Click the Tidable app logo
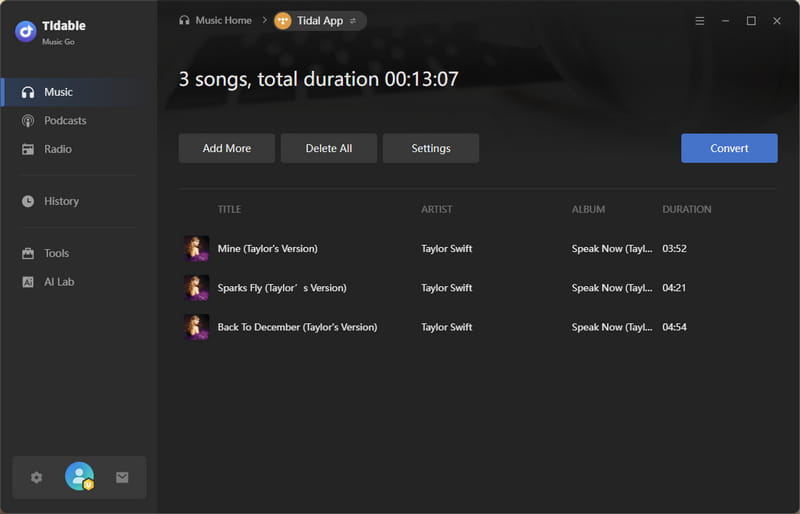The width and height of the screenshot is (800, 514). pyautogui.click(x=26, y=32)
